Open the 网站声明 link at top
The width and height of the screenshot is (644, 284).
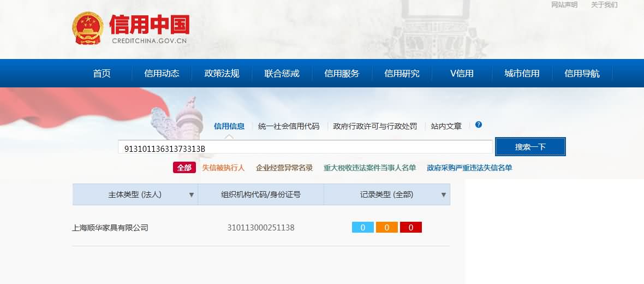[564, 5]
